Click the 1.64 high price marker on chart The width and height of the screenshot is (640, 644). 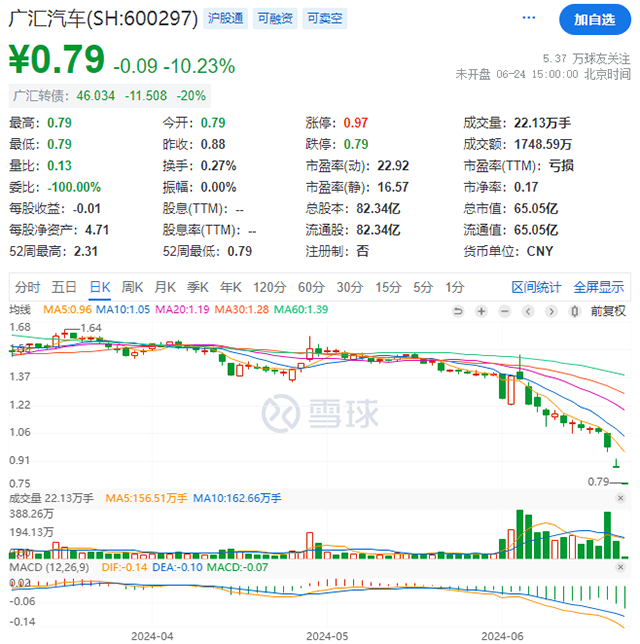click(x=91, y=328)
